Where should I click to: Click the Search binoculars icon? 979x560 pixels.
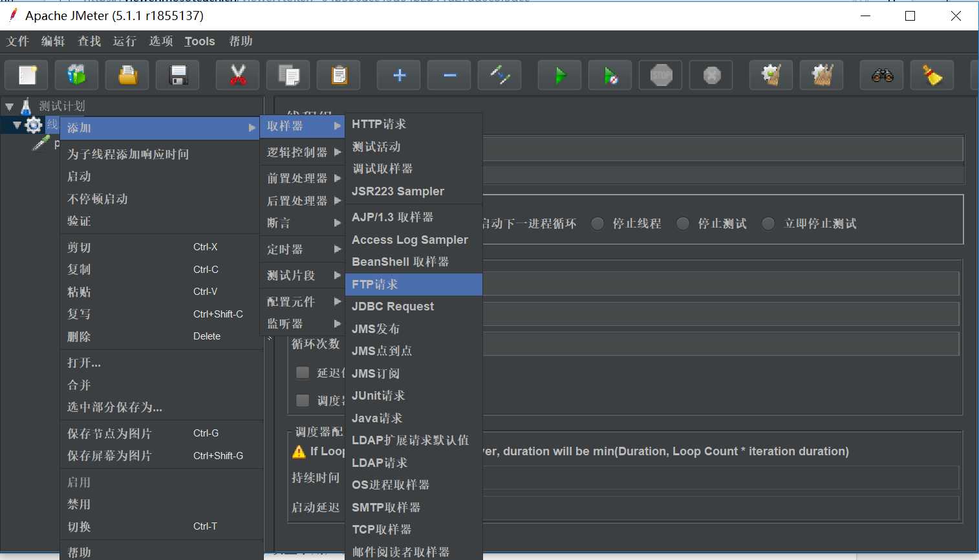882,76
